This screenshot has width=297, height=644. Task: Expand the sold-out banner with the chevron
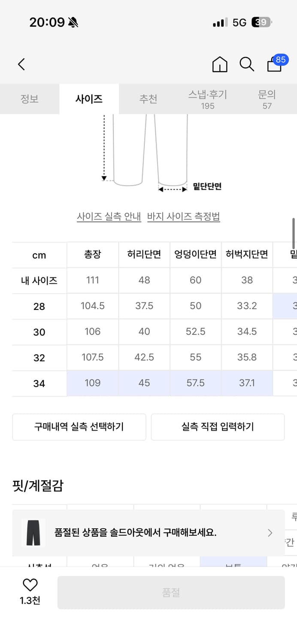point(270,533)
